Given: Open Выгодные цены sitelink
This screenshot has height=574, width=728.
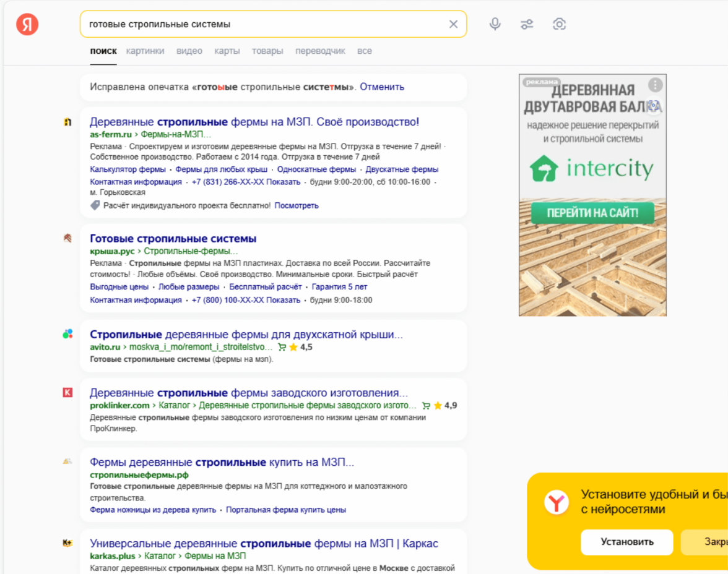Looking at the screenshot, I should 119,287.
